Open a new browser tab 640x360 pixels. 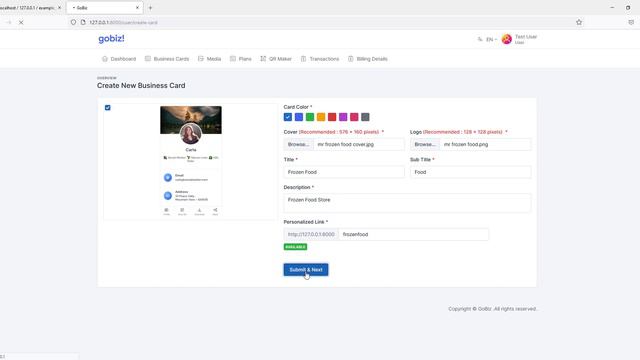click(x=150, y=8)
